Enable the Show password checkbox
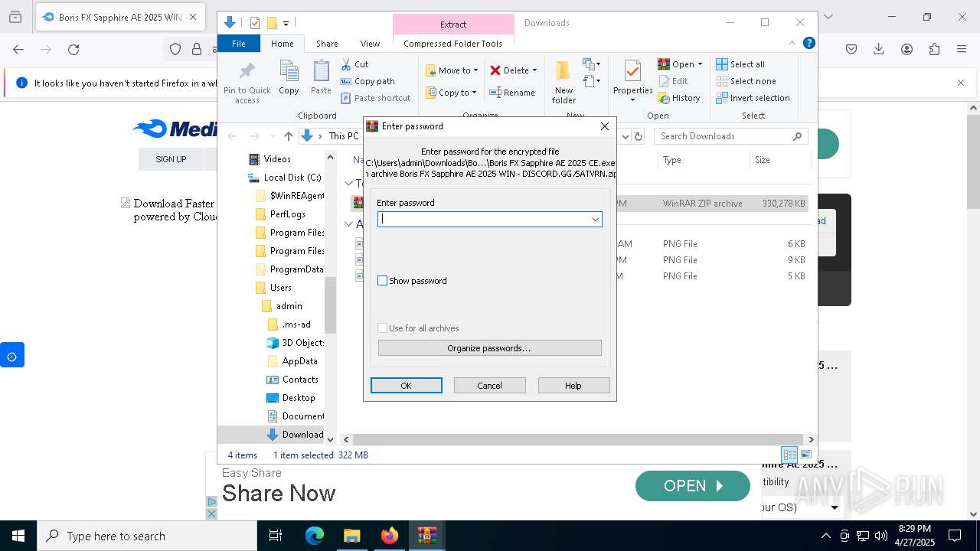The height and width of the screenshot is (551, 980). (383, 281)
